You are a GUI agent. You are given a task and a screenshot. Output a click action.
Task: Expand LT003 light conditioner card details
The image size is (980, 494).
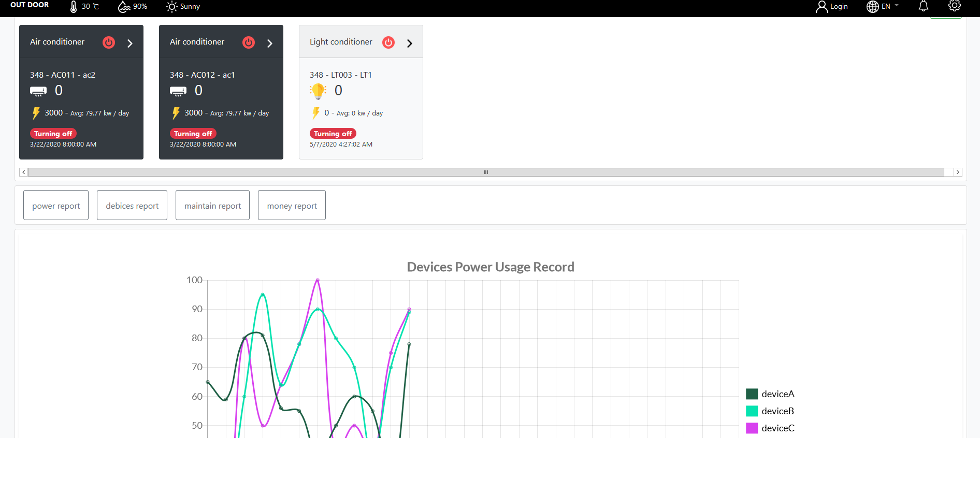tap(410, 43)
